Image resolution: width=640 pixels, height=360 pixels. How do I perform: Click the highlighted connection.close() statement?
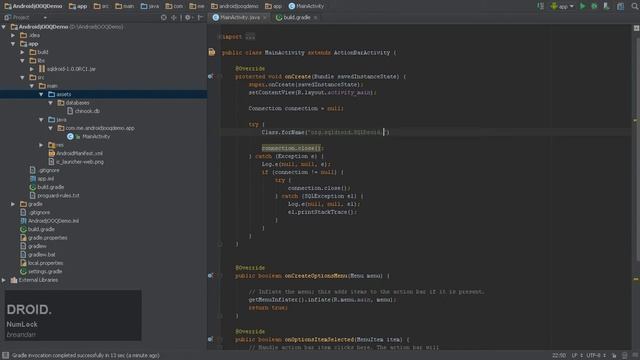click(x=291, y=148)
